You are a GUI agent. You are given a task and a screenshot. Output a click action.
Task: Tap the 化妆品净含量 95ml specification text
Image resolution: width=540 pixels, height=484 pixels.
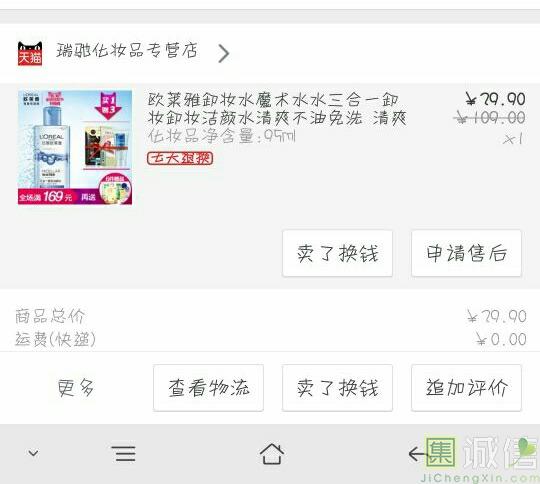[222, 136]
